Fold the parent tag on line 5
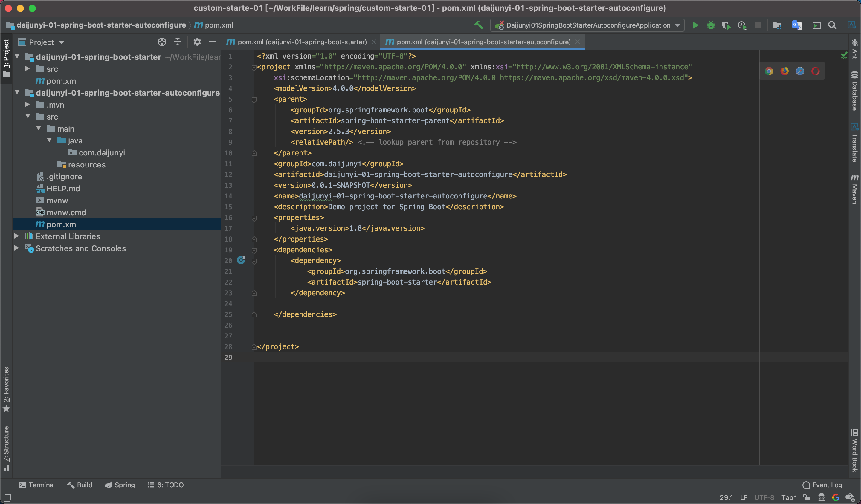The width and height of the screenshot is (861, 504). tap(254, 100)
